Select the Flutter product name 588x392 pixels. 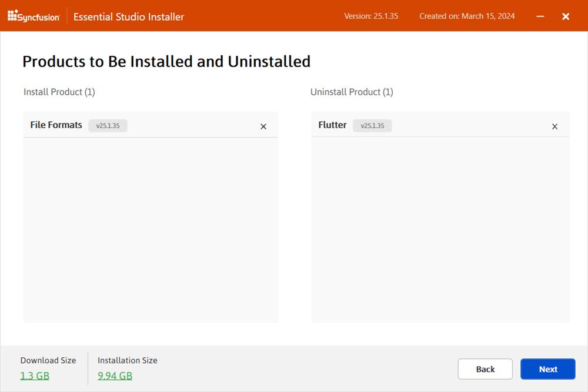click(332, 125)
